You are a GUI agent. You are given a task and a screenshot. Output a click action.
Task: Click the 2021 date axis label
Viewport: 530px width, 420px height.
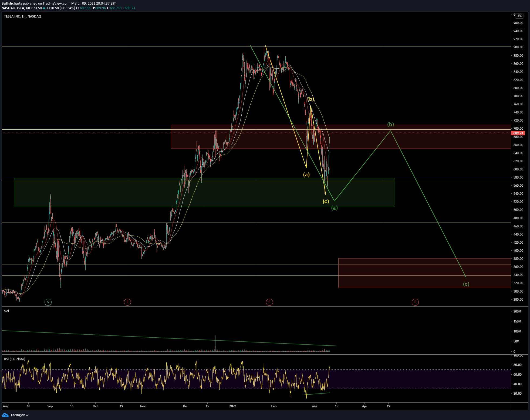click(233, 406)
